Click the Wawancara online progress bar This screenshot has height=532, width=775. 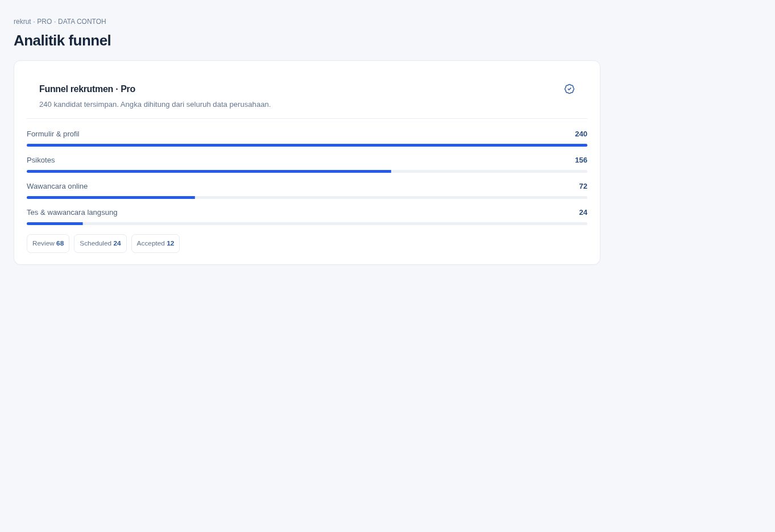[x=307, y=198]
